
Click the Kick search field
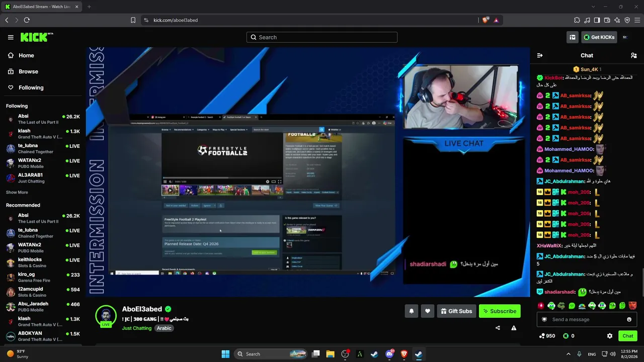[x=322, y=37]
